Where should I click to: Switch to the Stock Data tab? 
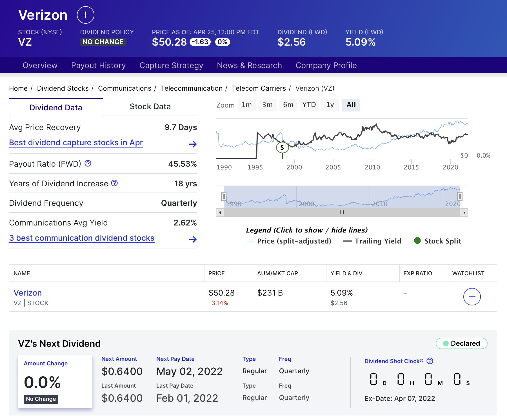tap(150, 107)
